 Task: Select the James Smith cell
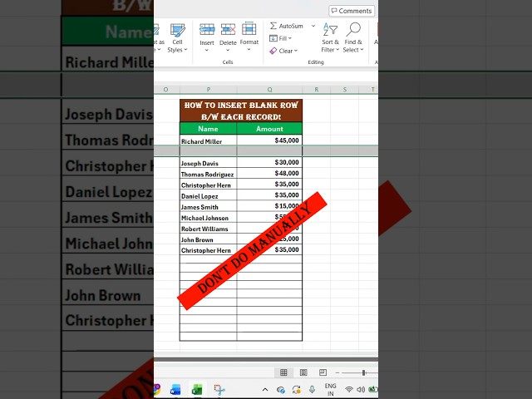208,206
